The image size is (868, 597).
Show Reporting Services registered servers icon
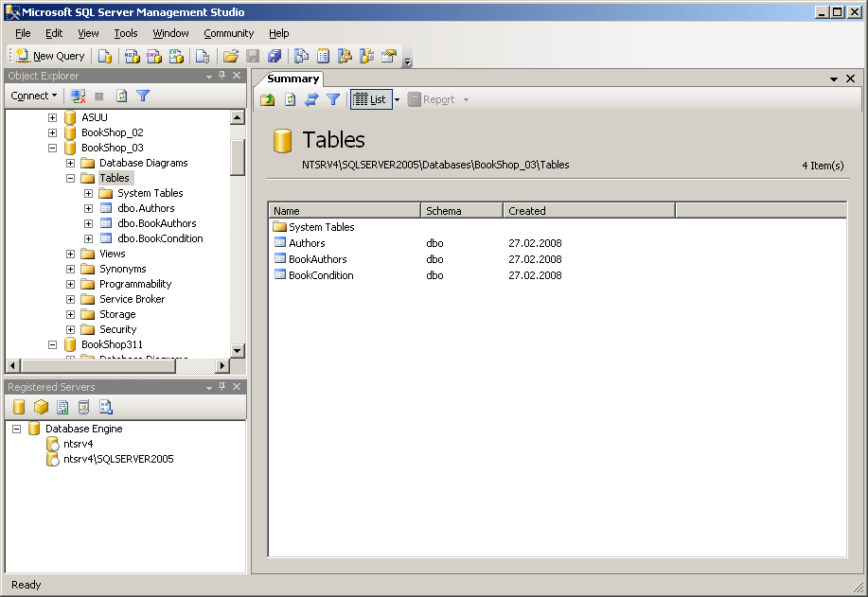pos(62,407)
